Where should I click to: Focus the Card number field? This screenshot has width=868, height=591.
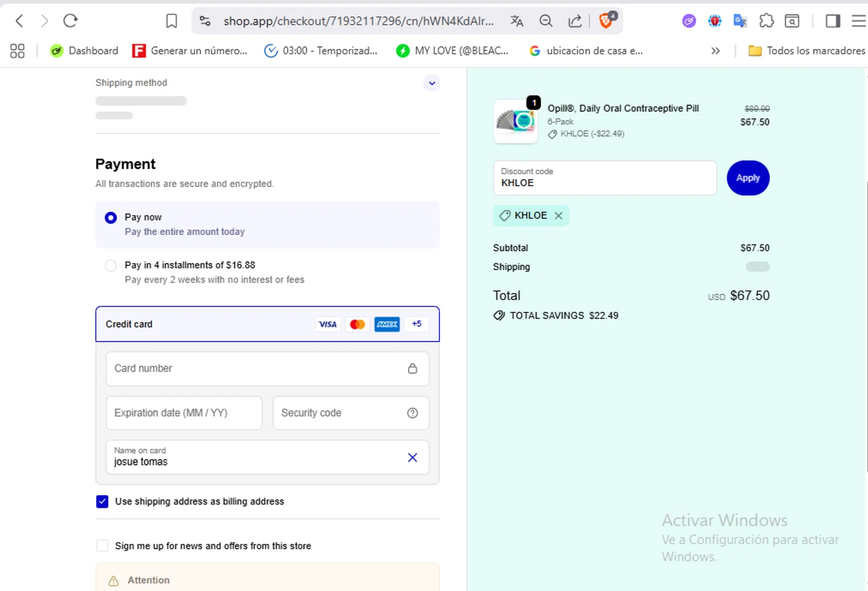(x=267, y=369)
